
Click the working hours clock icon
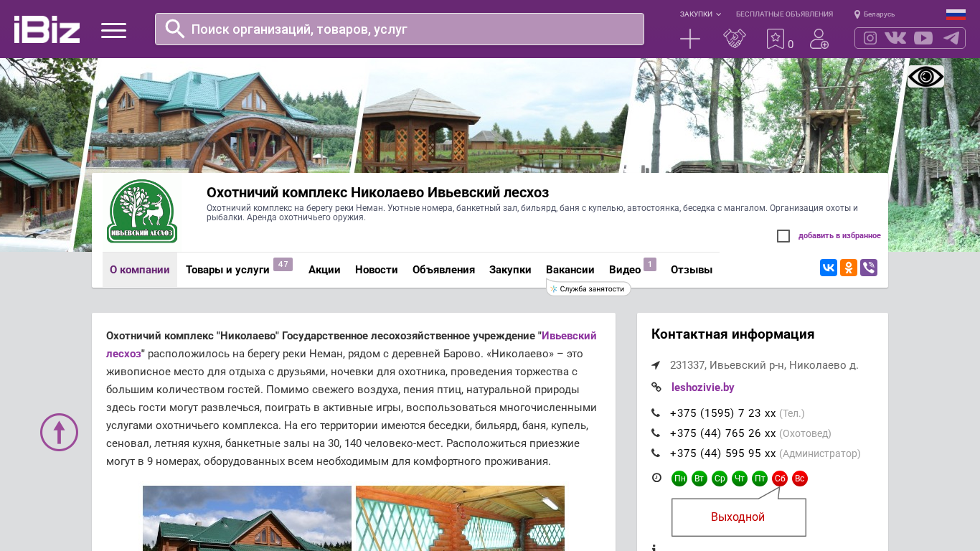pos(656,478)
